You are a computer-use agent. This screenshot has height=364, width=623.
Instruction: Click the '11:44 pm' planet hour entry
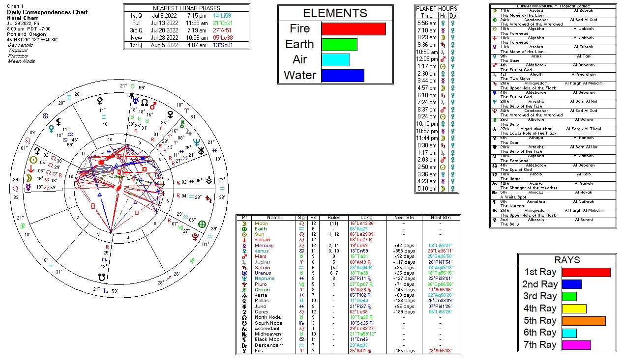click(x=426, y=138)
